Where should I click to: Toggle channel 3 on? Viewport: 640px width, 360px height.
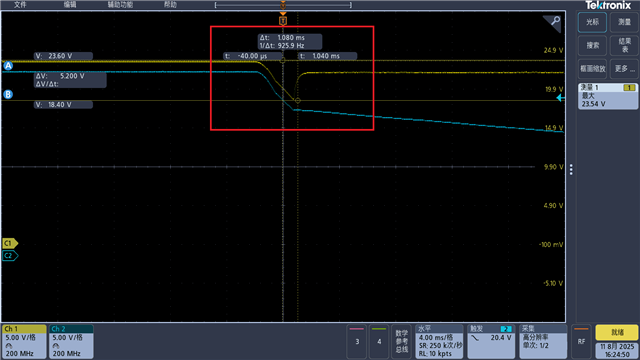pyautogui.click(x=357, y=342)
